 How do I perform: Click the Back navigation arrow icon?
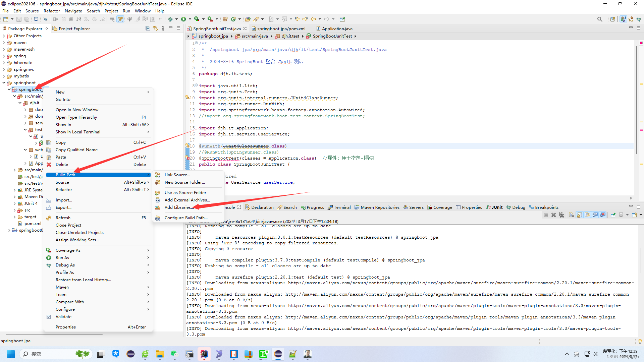(x=313, y=19)
